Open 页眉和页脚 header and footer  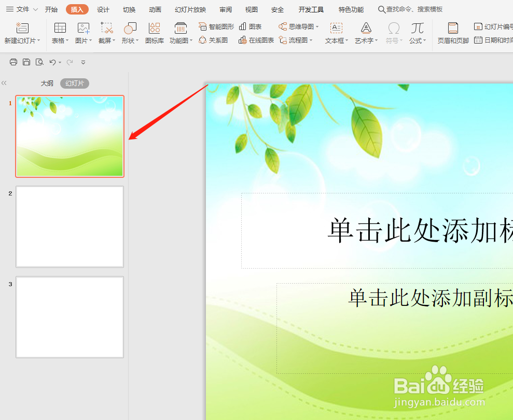453,33
